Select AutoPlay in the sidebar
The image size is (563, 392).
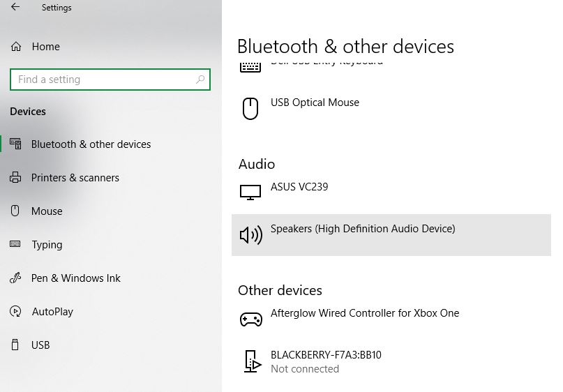pos(52,312)
